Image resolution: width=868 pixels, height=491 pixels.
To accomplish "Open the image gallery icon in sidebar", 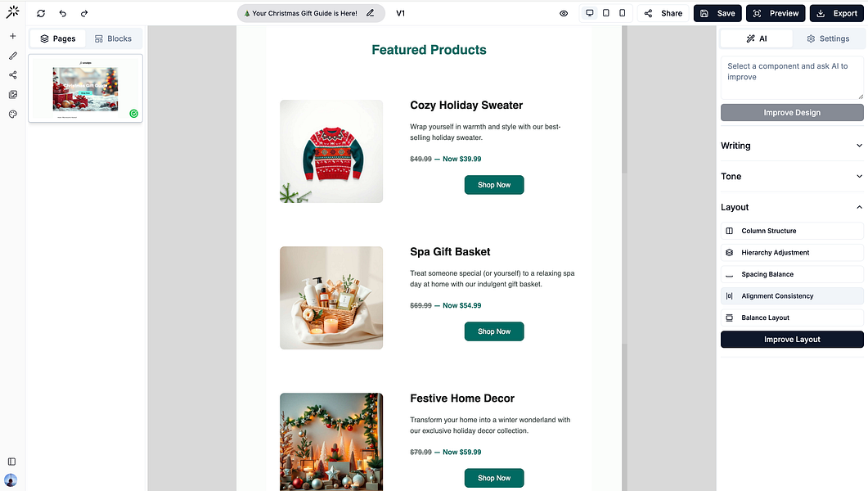I will [x=12, y=95].
